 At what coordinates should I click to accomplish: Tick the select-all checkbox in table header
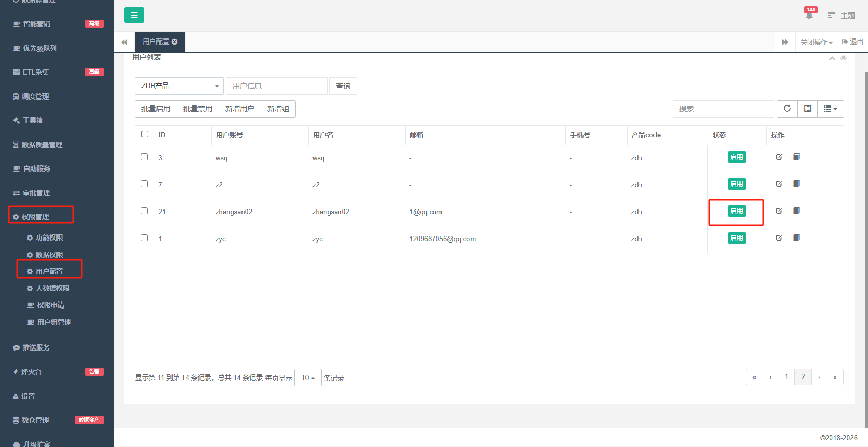pos(145,134)
